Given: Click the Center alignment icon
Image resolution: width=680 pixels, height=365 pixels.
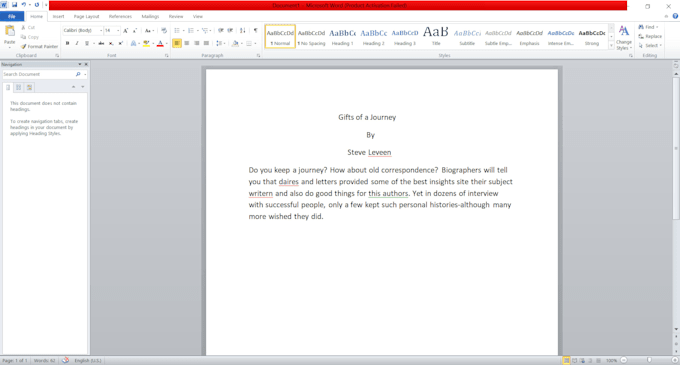Looking at the screenshot, I should [x=186, y=43].
